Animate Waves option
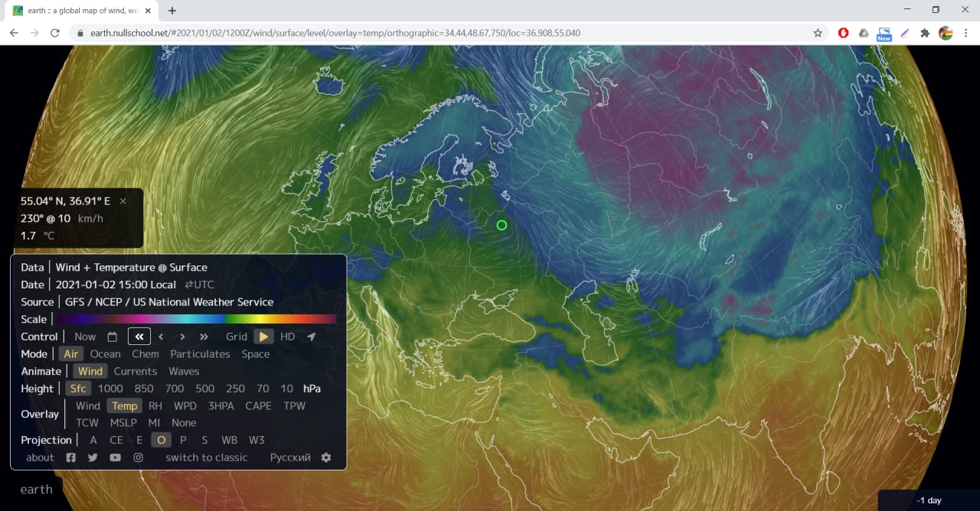Image resolution: width=980 pixels, height=511 pixels. (x=184, y=372)
